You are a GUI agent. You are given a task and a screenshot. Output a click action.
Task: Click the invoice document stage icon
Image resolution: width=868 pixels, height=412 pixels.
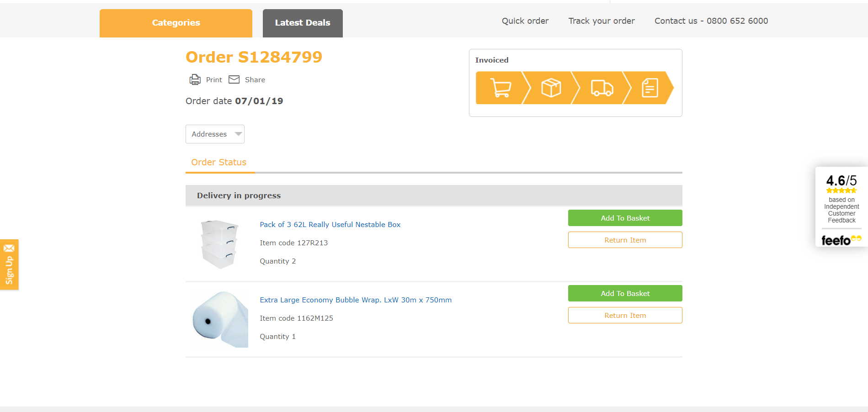650,88
